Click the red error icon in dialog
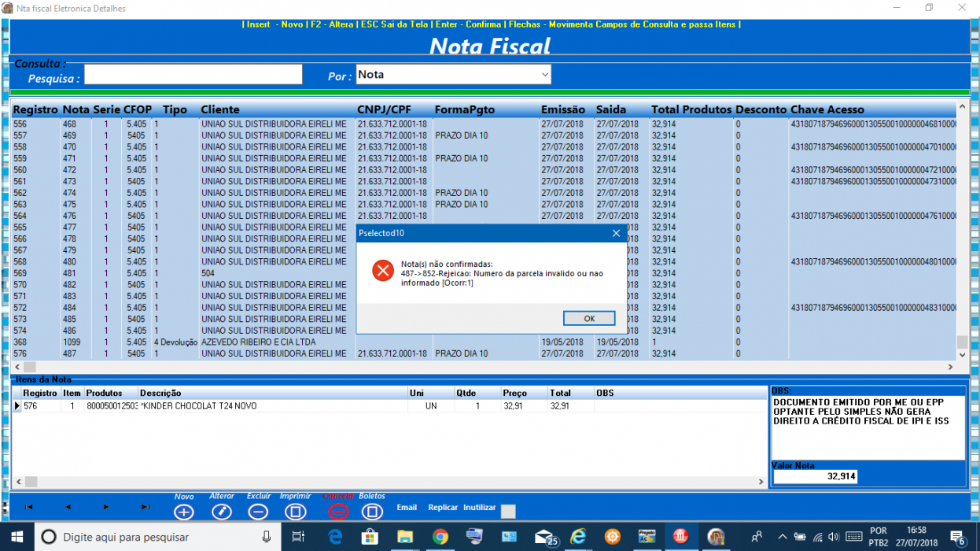Screen dimensions: 980x551 (383, 271)
